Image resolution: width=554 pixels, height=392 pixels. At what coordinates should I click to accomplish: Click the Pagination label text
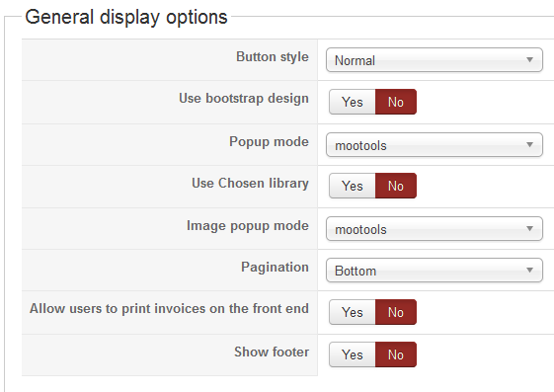click(x=275, y=267)
